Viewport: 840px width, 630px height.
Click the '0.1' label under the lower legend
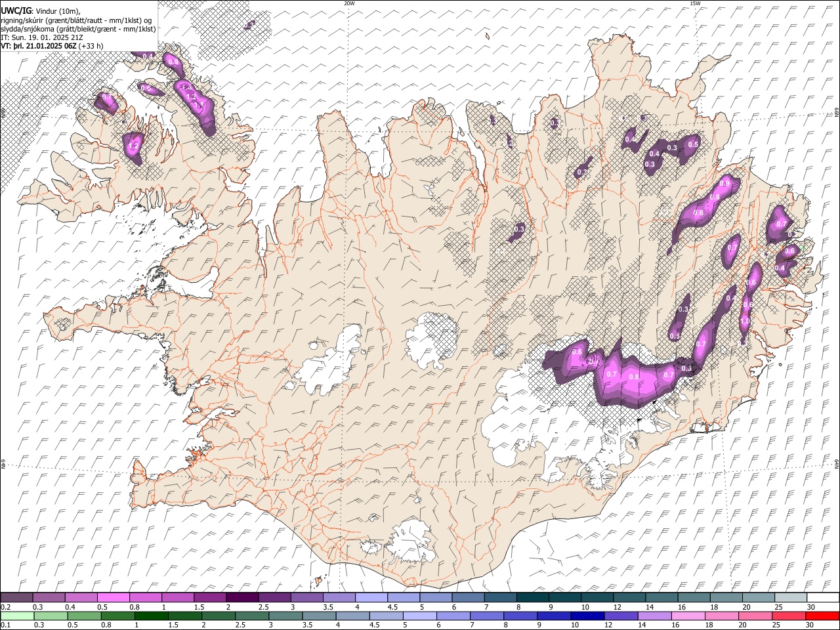click(5, 625)
